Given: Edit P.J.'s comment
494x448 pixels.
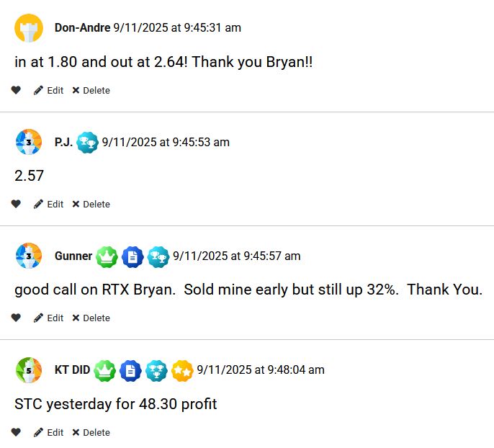Looking at the screenshot, I should click(x=49, y=205).
